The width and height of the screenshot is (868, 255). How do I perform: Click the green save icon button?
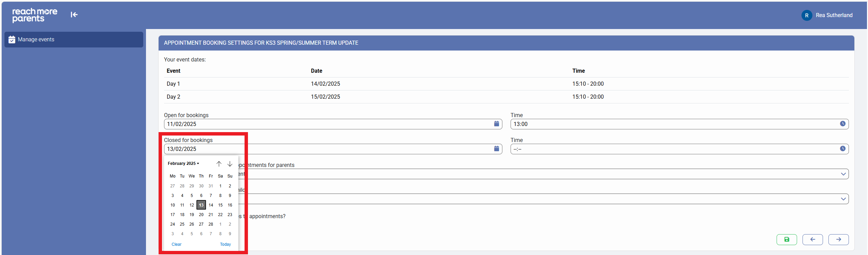[786, 240]
